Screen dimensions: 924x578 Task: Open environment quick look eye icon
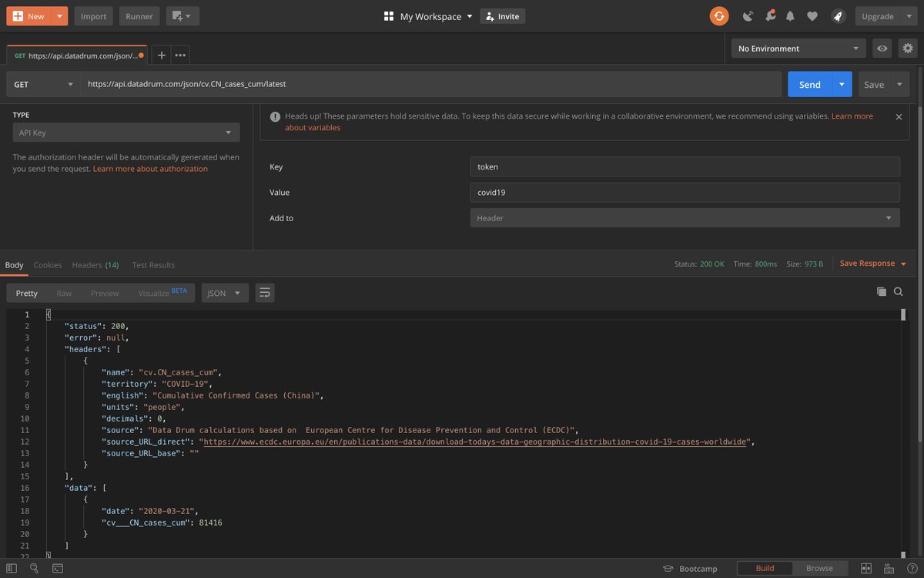click(x=882, y=49)
